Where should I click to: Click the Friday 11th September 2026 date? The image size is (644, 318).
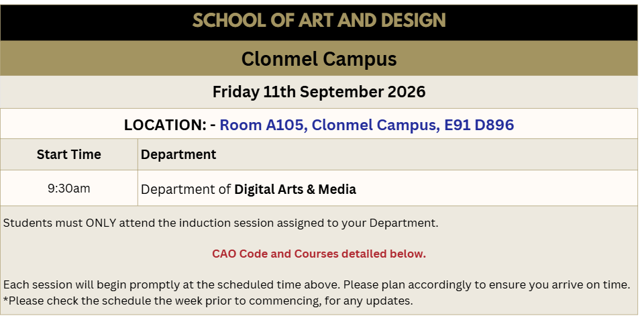pyautogui.click(x=319, y=92)
